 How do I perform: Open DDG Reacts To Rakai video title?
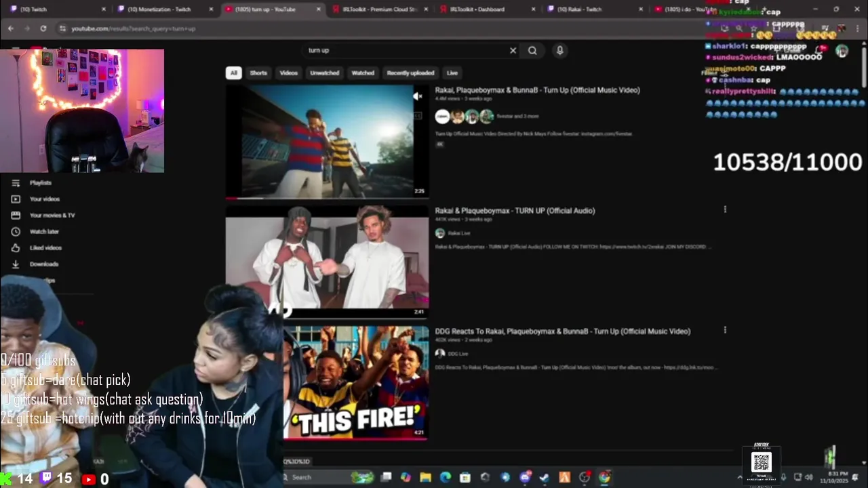pos(562,331)
